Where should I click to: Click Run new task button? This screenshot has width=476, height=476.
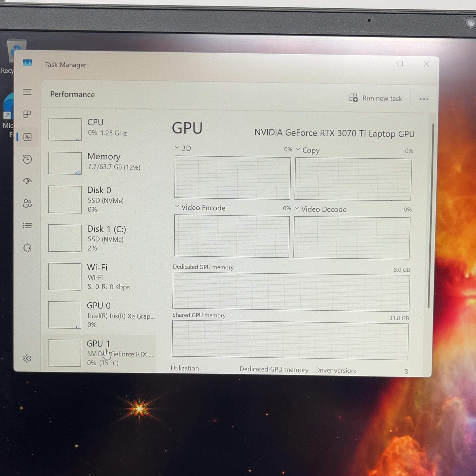[x=376, y=98]
